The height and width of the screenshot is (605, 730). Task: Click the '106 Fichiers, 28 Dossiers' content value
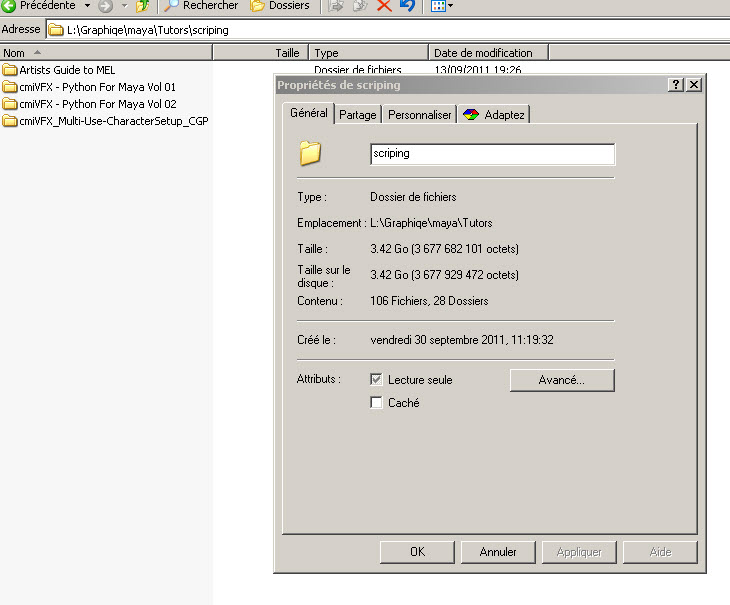(429, 301)
